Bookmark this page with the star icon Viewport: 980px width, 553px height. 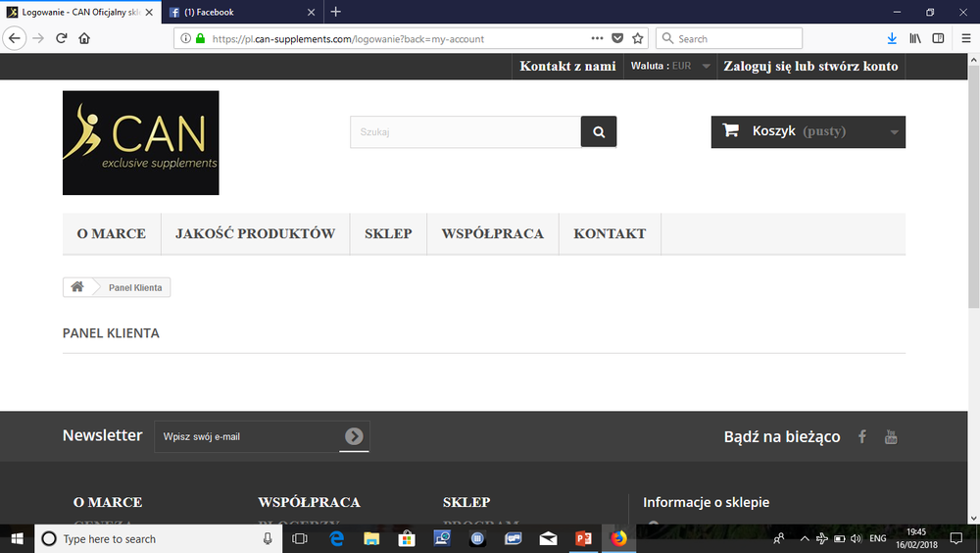(638, 38)
